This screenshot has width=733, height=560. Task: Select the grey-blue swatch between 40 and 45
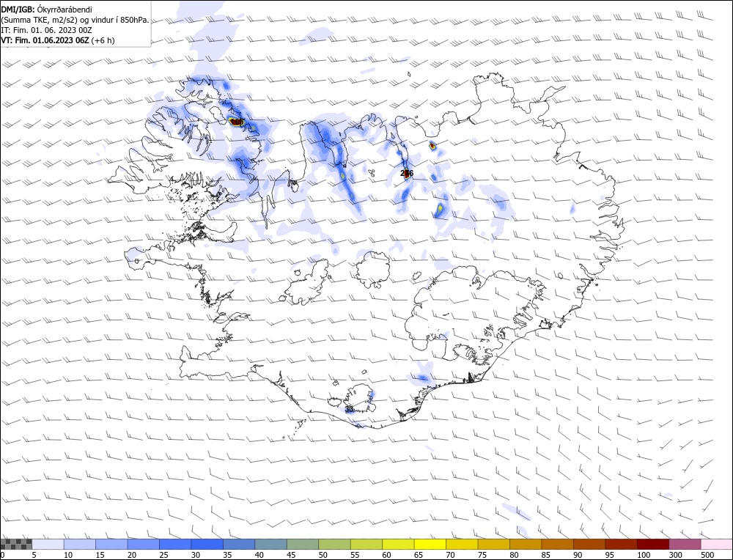tap(270, 544)
